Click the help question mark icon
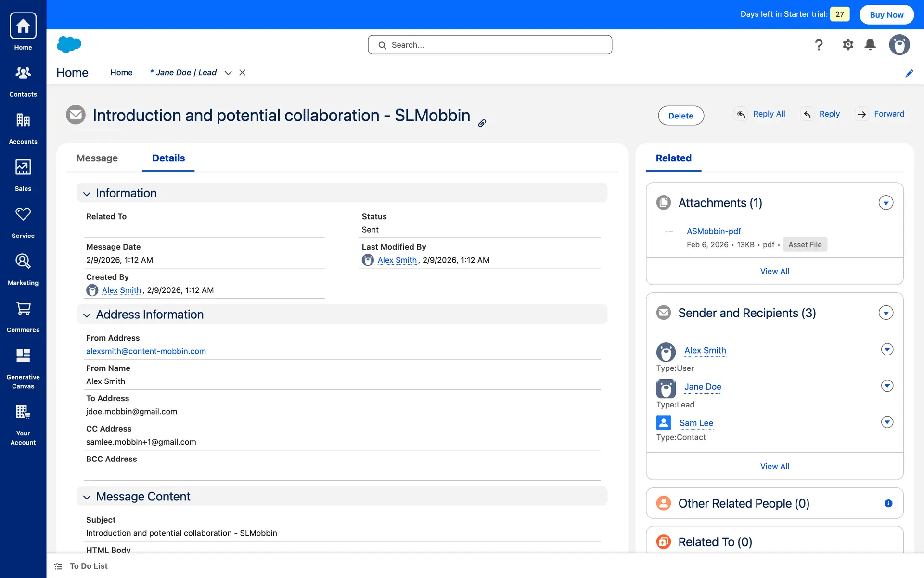Image resolution: width=924 pixels, height=578 pixels. click(x=819, y=45)
